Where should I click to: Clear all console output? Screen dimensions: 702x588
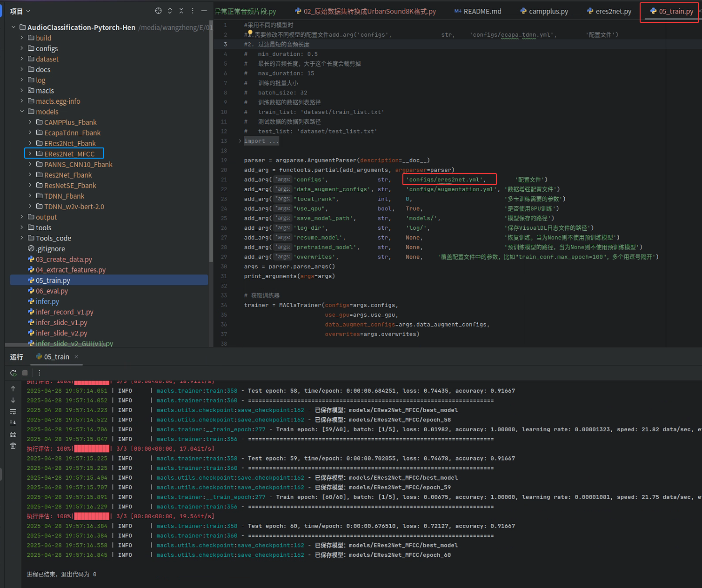point(13,445)
